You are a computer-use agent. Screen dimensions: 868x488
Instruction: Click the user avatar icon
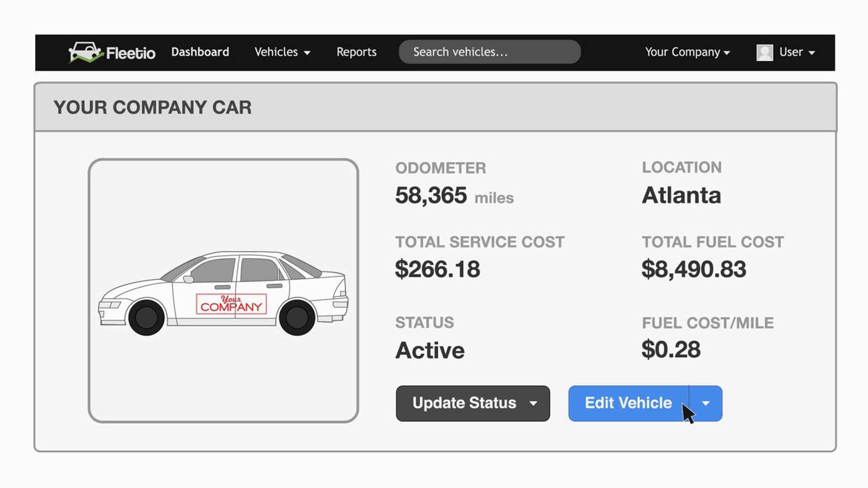(x=765, y=52)
